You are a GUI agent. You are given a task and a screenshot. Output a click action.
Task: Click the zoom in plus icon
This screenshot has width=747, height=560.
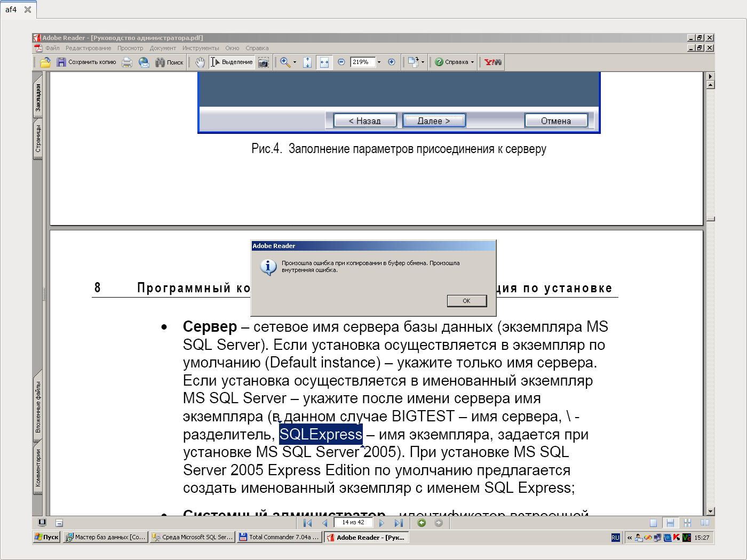coord(392,62)
